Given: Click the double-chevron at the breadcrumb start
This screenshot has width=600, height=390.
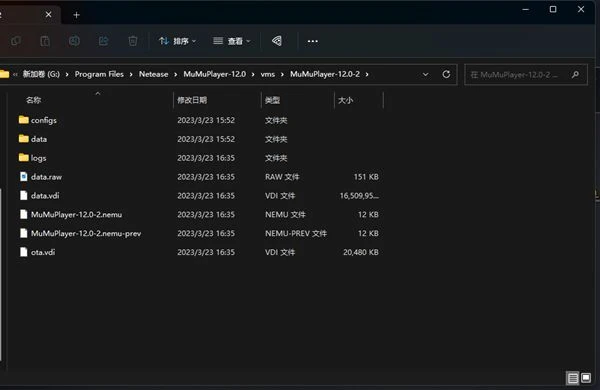Looking at the screenshot, I should point(15,75).
